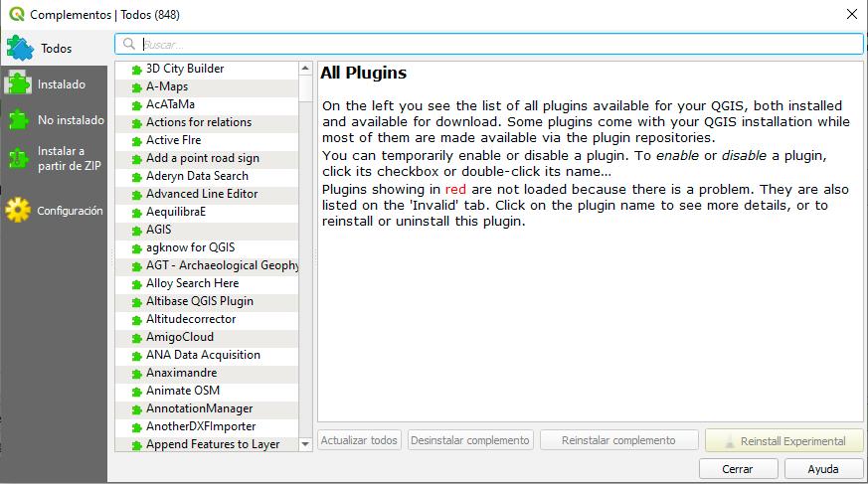Open help with the Ayuda button
The width and height of the screenshot is (868, 484).
823,469
